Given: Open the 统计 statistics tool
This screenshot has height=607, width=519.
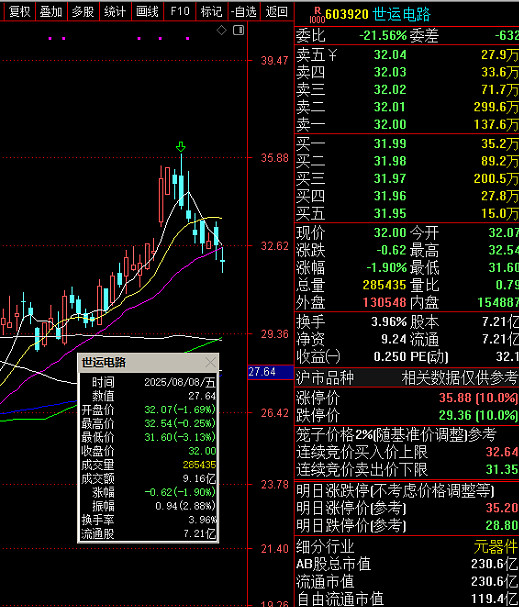Looking at the screenshot, I should (x=115, y=12).
